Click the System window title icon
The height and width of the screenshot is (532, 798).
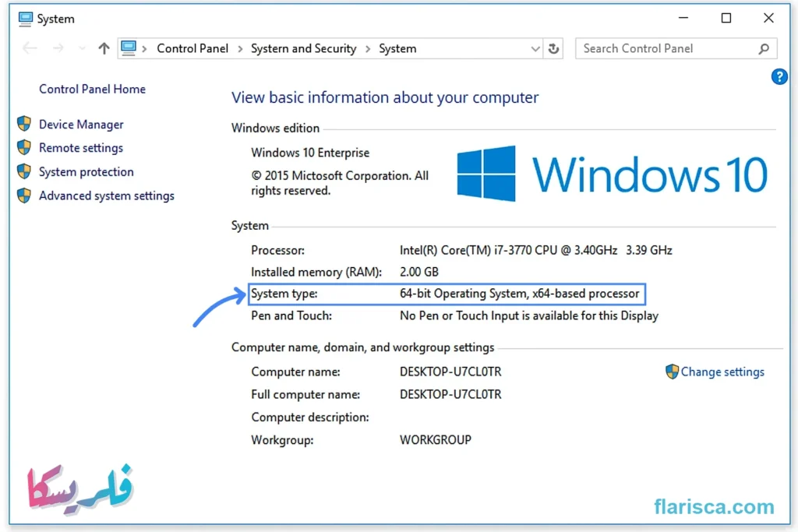click(25, 19)
